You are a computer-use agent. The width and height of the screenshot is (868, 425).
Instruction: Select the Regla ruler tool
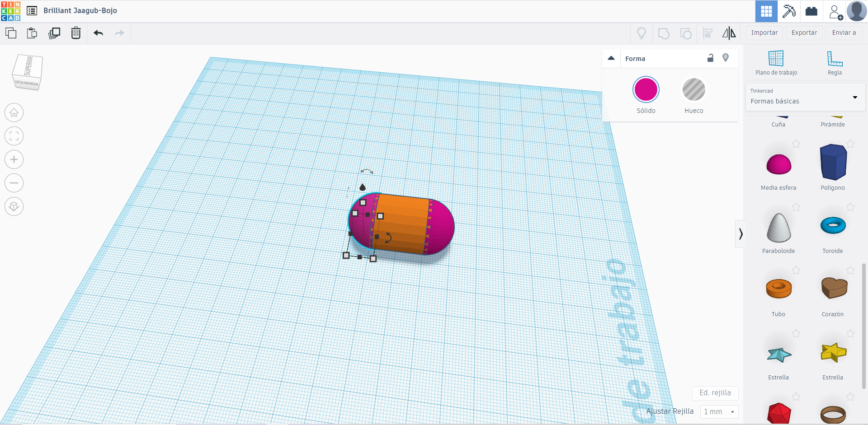tap(835, 63)
